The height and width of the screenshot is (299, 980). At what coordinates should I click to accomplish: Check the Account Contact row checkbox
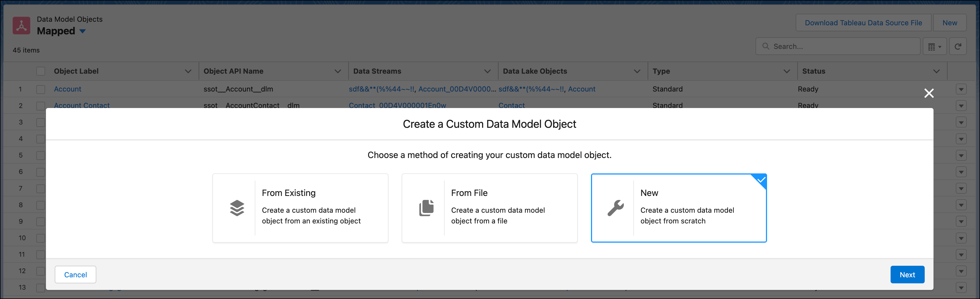(x=41, y=106)
